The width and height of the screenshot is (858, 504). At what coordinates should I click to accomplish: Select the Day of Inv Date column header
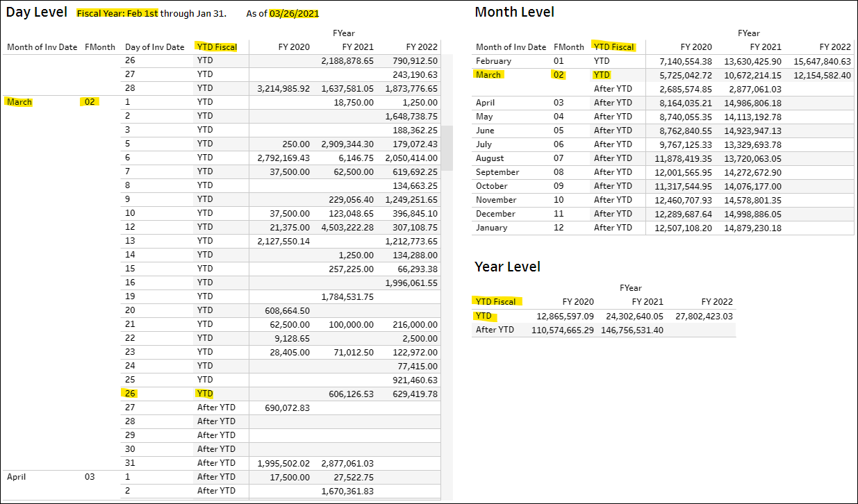154,47
